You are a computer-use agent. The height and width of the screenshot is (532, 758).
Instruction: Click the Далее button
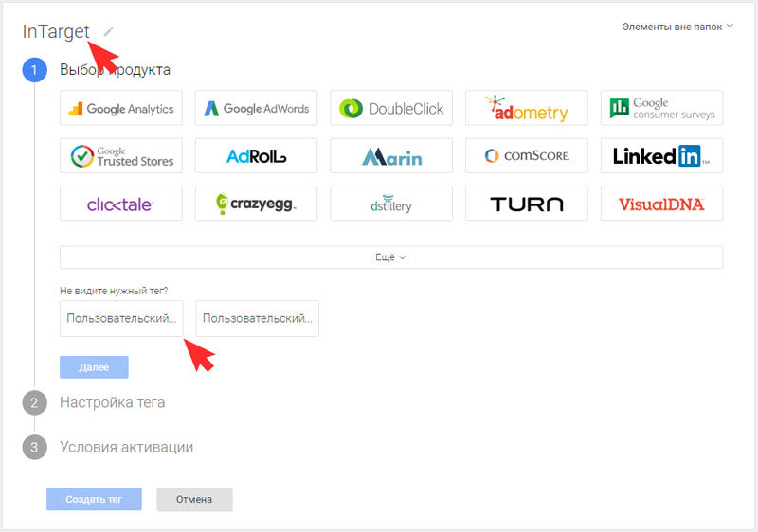click(x=94, y=367)
